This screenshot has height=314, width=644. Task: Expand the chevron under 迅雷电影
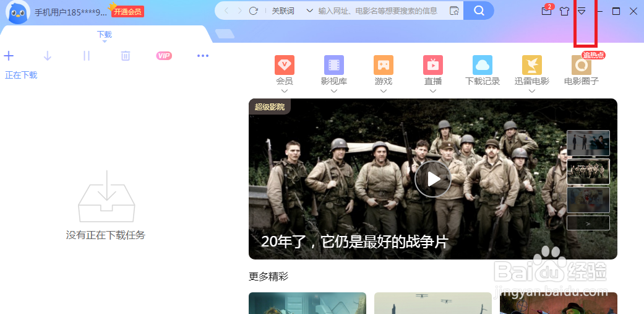tap(532, 91)
